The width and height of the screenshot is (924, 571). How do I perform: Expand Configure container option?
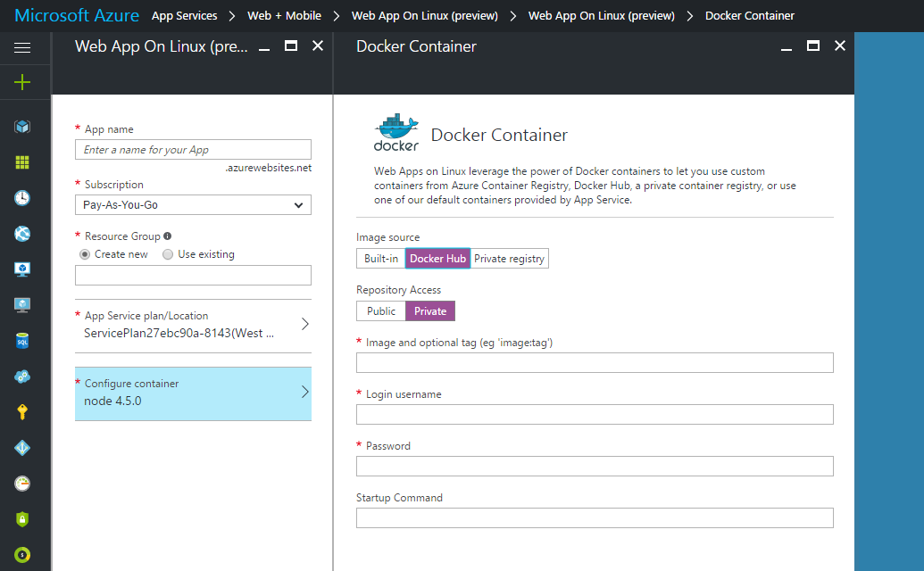pos(193,393)
